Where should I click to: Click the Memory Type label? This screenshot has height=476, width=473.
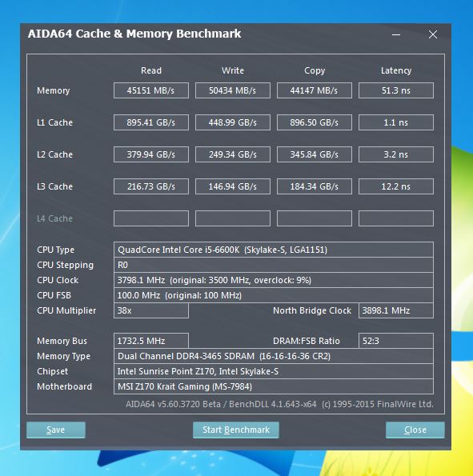click(x=63, y=356)
